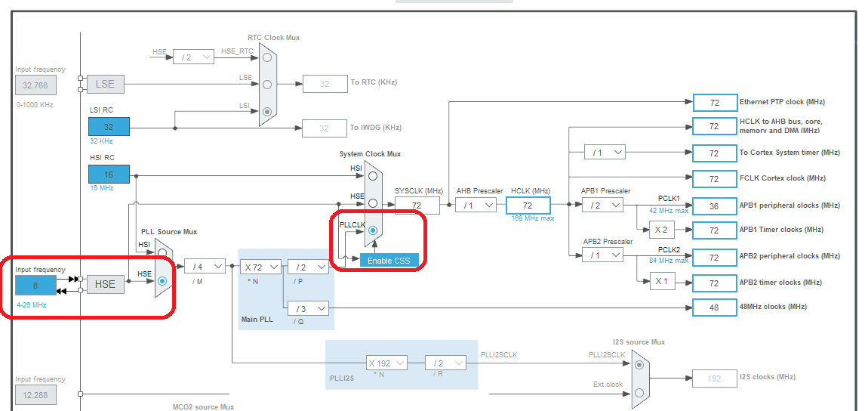Image resolution: width=868 pixels, height=411 pixels.
Task: Open the Main PLL X 72 multiplier dropdown
Action: point(260,267)
